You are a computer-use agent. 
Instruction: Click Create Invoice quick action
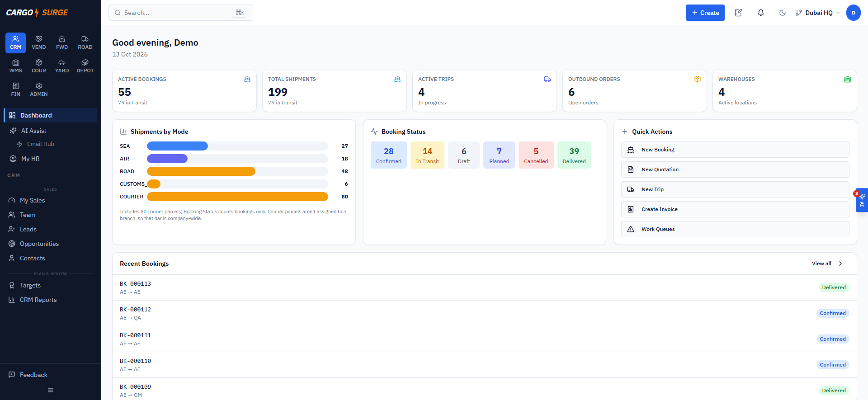pyautogui.click(x=735, y=209)
